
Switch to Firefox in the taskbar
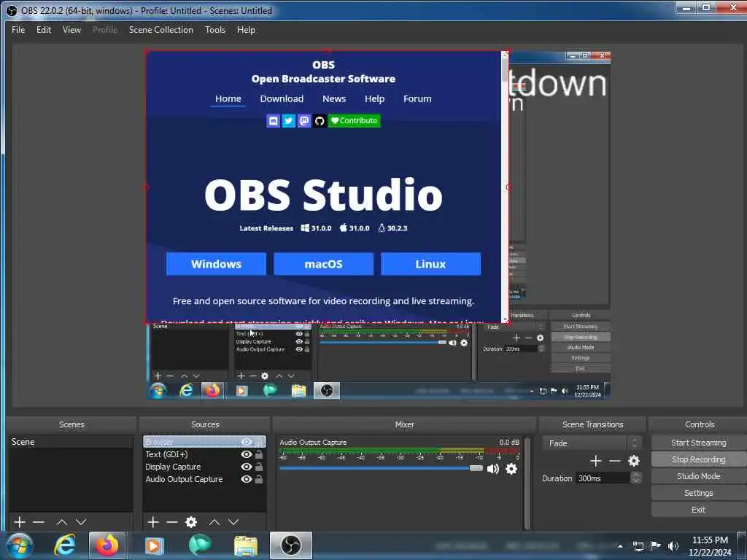(x=107, y=545)
